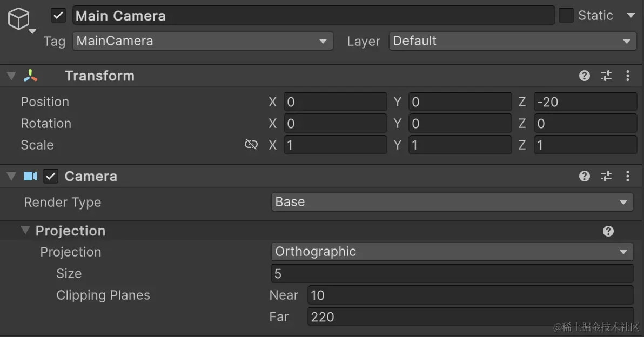Screen dimensions: 644x337
Task: Collapse the Transform component foldout
Action: pos(11,76)
